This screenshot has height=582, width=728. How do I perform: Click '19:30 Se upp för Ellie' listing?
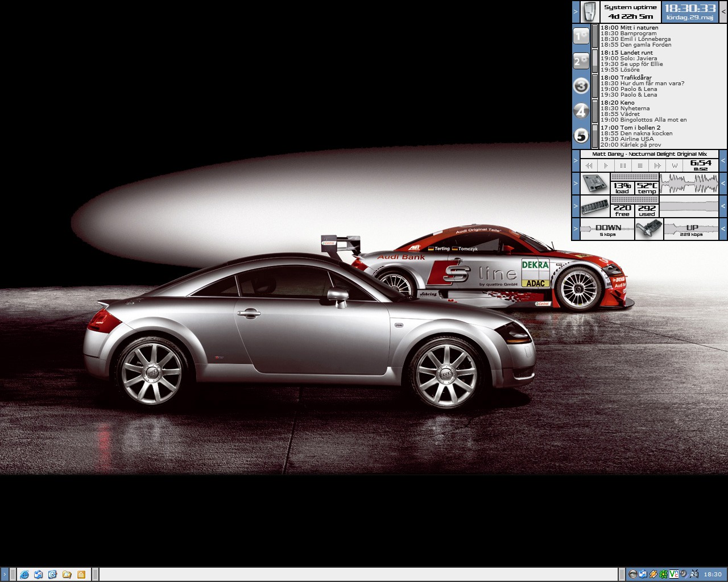(631, 64)
